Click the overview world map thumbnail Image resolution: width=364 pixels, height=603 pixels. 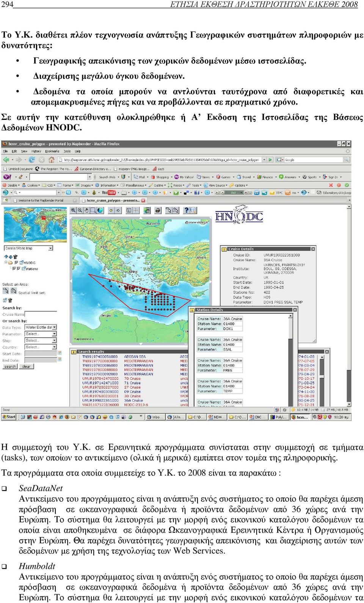pyautogui.click(x=36, y=224)
